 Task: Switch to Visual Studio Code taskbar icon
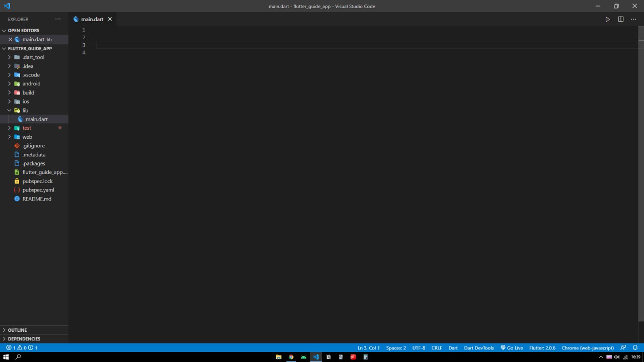(315, 357)
